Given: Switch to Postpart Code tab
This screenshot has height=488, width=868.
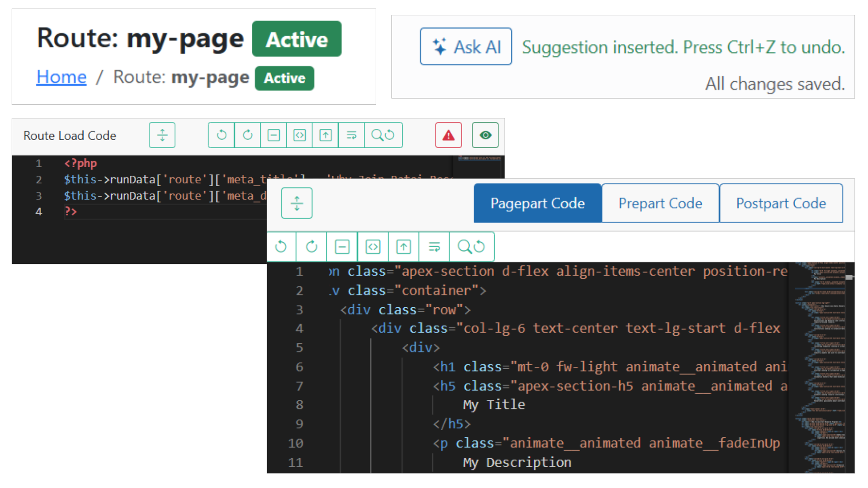Looking at the screenshot, I should (781, 203).
